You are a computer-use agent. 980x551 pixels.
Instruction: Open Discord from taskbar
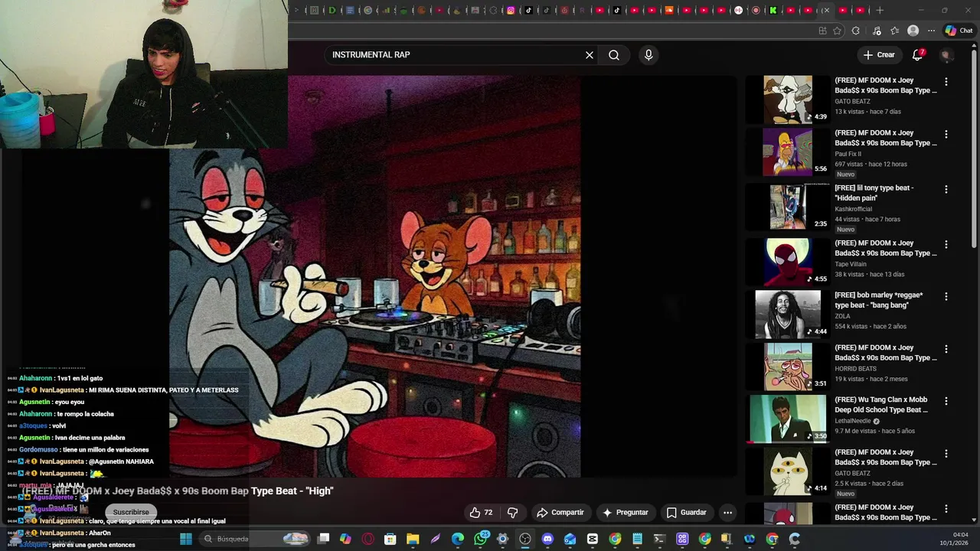click(547, 539)
